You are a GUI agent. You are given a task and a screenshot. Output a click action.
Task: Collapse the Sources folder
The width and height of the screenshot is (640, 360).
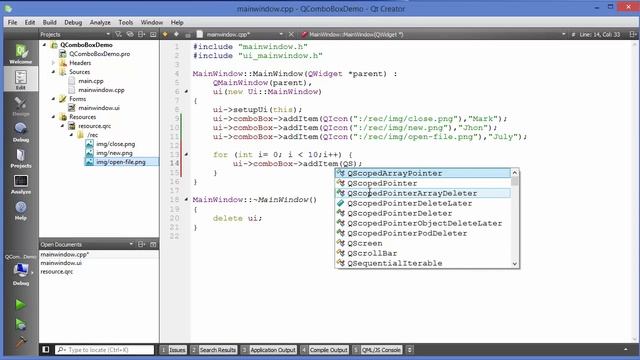(53, 72)
